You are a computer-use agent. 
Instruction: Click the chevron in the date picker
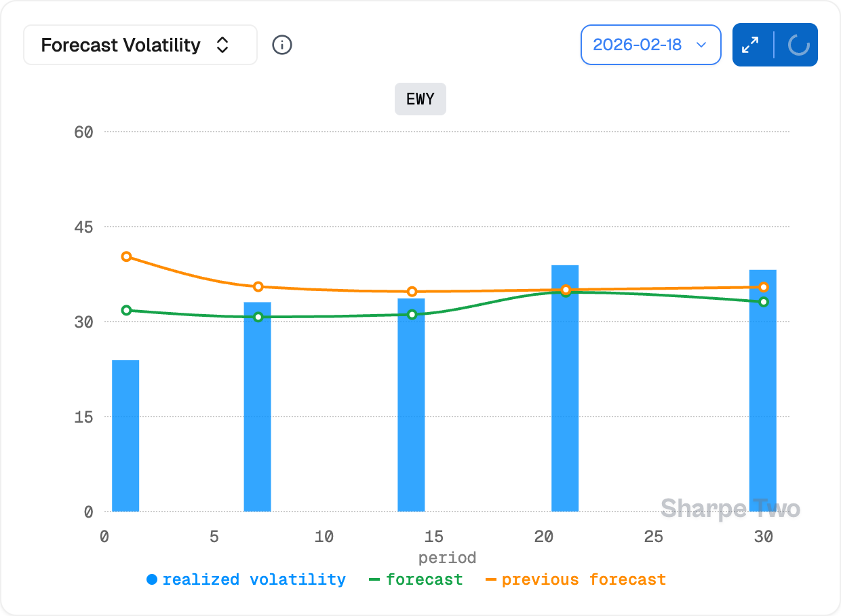coord(701,45)
